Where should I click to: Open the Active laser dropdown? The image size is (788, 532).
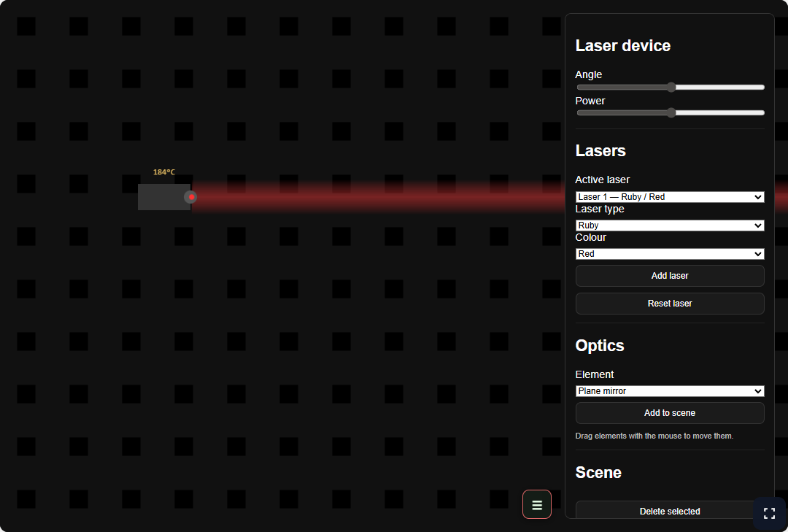point(670,196)
